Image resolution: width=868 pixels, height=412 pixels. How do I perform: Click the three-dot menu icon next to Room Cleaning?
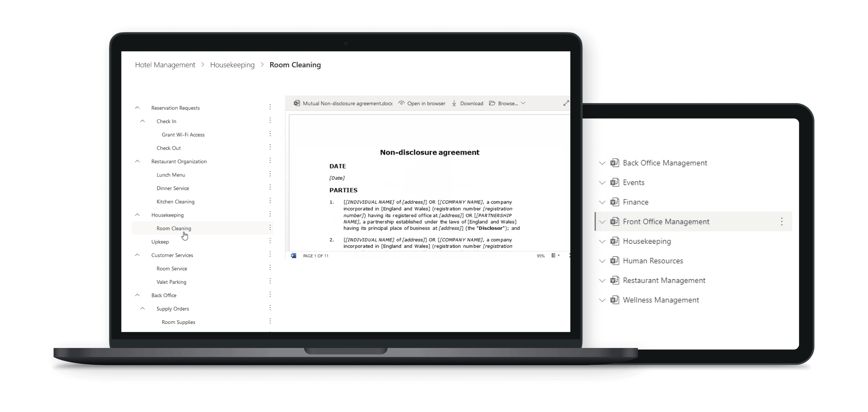pos(271,228)
